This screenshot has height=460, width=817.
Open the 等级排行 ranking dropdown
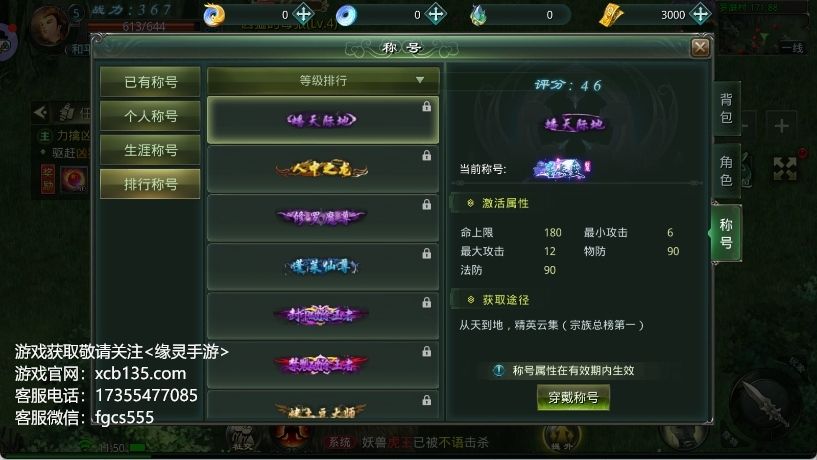pos(323,81)
